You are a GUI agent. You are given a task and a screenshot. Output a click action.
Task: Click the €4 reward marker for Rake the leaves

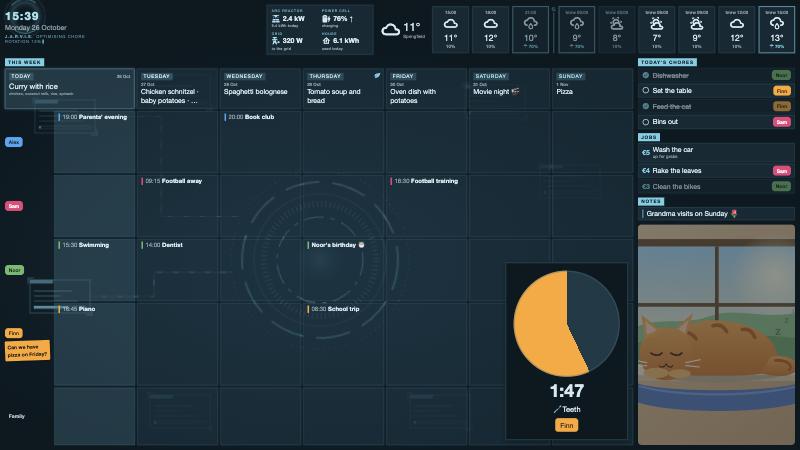tap(645, 171)
